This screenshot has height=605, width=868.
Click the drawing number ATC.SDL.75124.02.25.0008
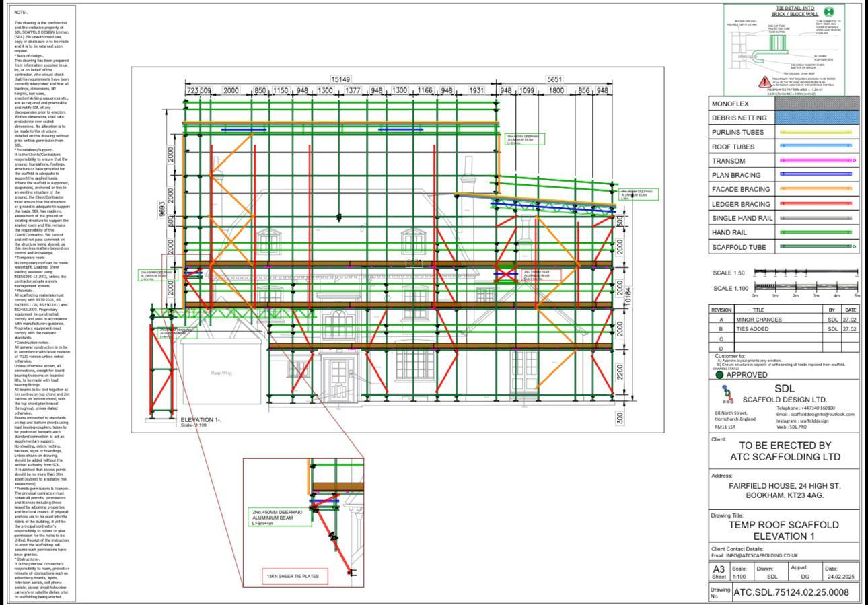point(791,592)
